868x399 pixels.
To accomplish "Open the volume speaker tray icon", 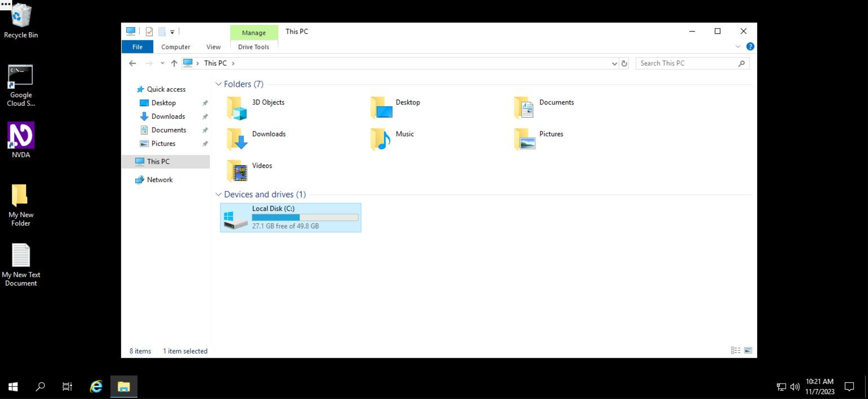I will point(795,387).
